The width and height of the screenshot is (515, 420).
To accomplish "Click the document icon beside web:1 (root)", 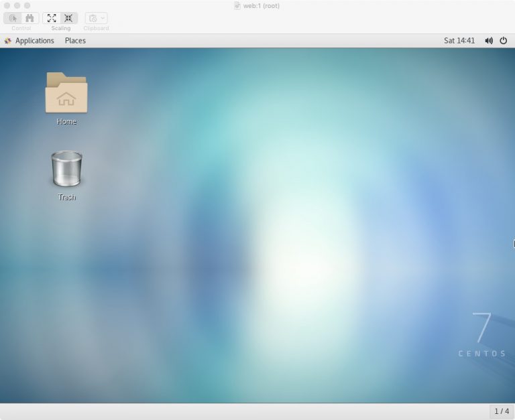I will [237, 5].
